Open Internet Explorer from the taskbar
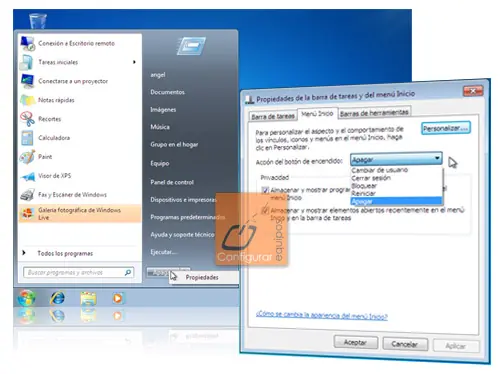The image size is (500, 374). 57,298
